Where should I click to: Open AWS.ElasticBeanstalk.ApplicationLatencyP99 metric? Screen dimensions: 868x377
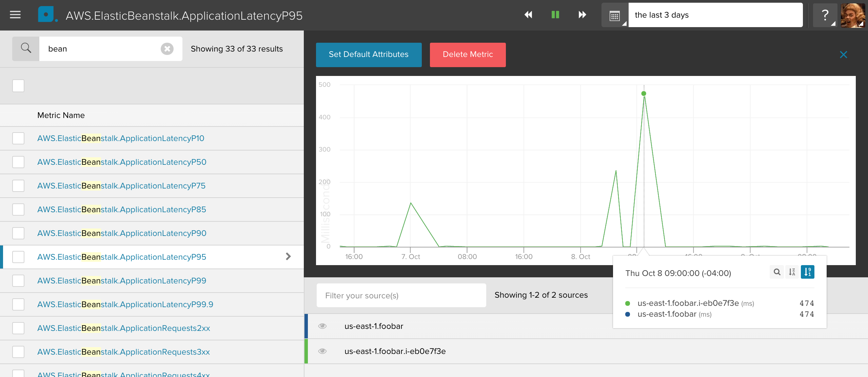(122, 281)
